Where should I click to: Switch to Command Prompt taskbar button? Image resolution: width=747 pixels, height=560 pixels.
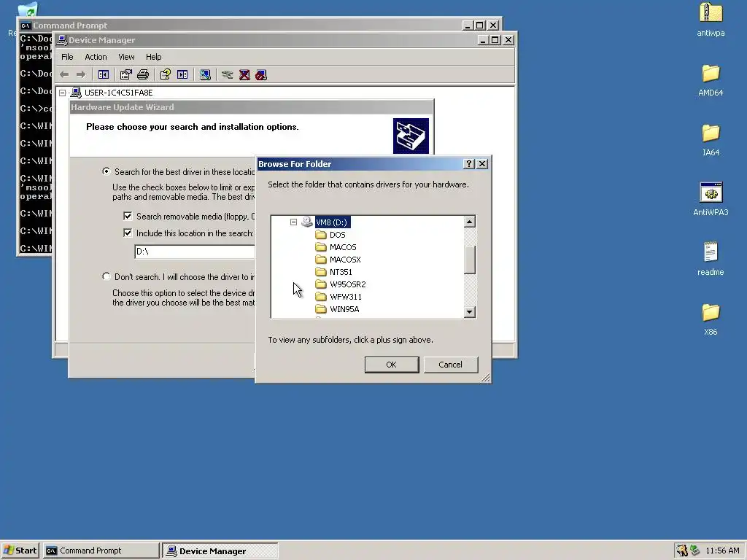click(x=101, y=551)
